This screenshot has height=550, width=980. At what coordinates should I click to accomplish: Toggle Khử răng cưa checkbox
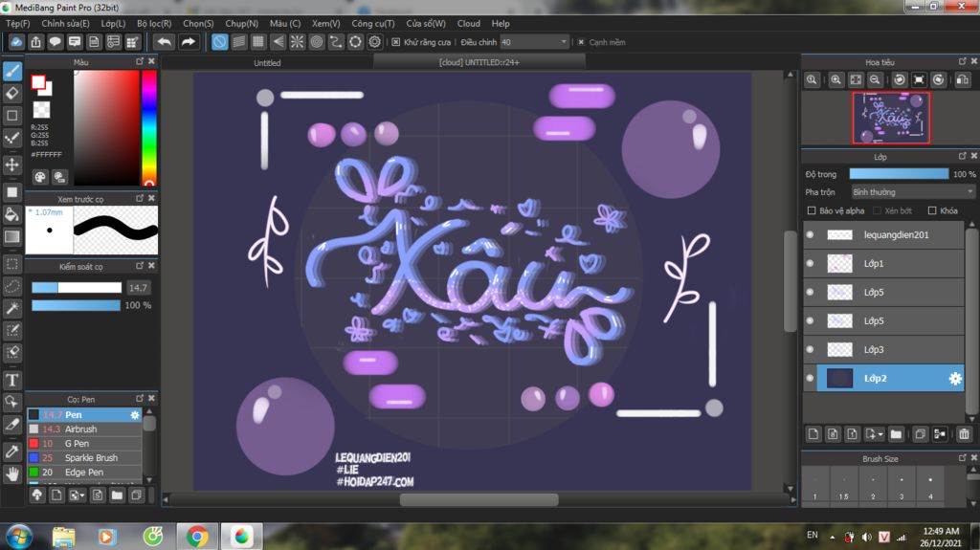click(x=395, y=42)
